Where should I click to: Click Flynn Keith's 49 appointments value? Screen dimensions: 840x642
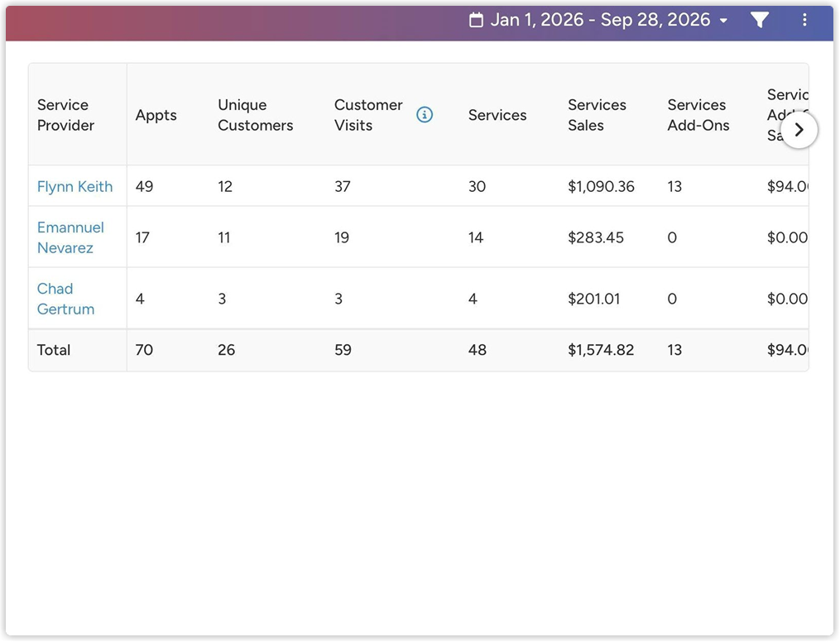click(x=145, y=186)
